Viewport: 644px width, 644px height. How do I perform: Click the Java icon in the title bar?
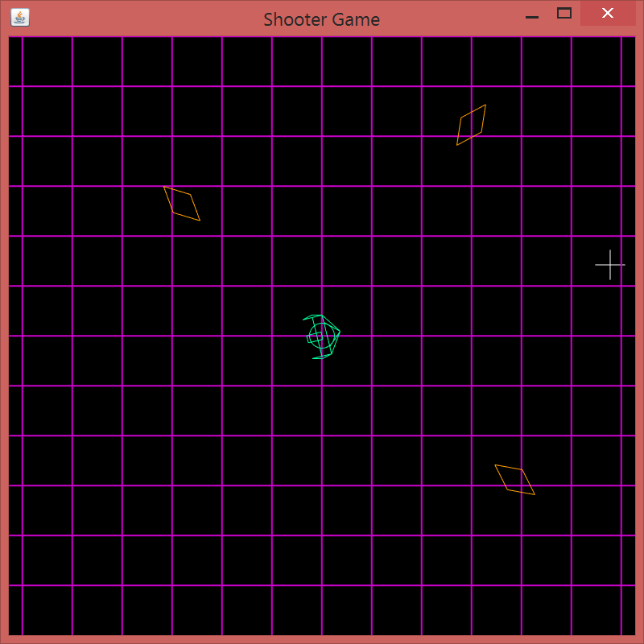(x=20, y=17)
